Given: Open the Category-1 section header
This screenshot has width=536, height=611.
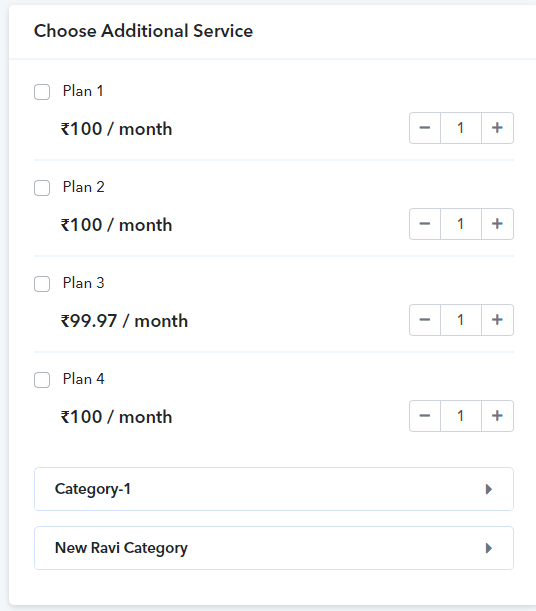Looking at the screenshot, I should (274, 489).
